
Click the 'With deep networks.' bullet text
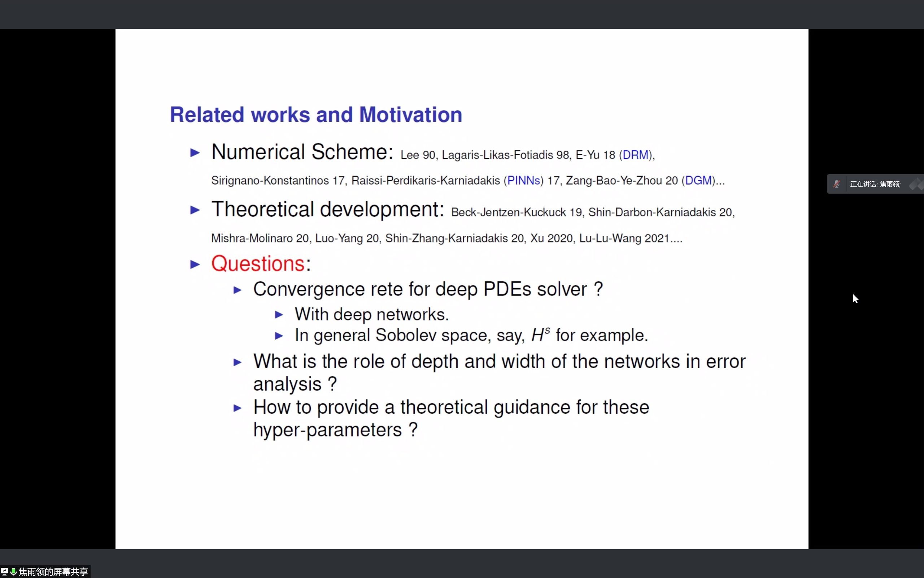click(x=371, y=315)
